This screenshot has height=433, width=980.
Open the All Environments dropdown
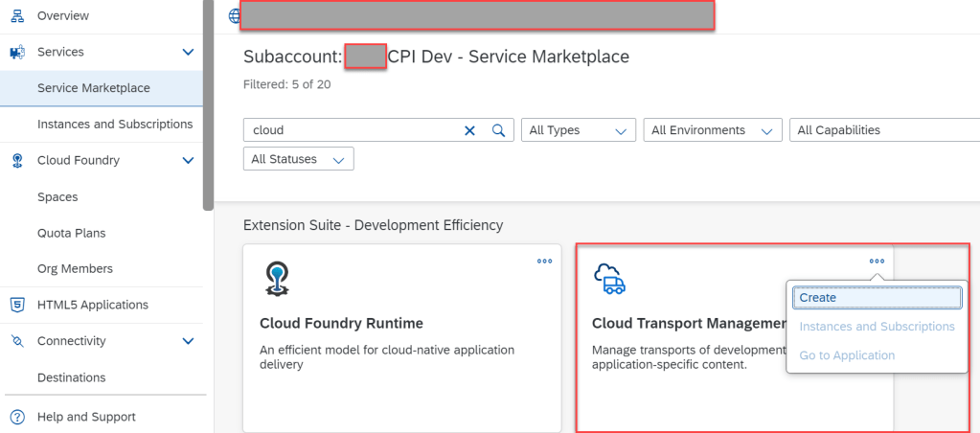coord(712,130)
